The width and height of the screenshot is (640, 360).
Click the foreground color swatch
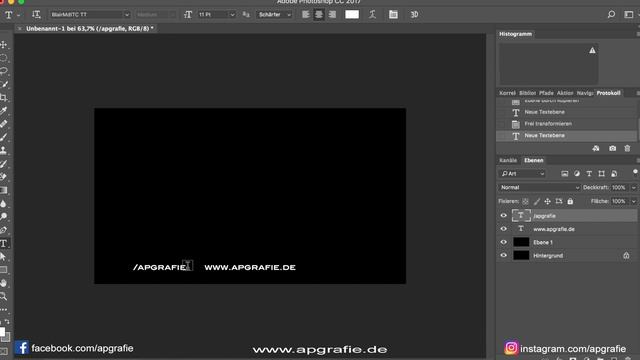click(2, 331)
